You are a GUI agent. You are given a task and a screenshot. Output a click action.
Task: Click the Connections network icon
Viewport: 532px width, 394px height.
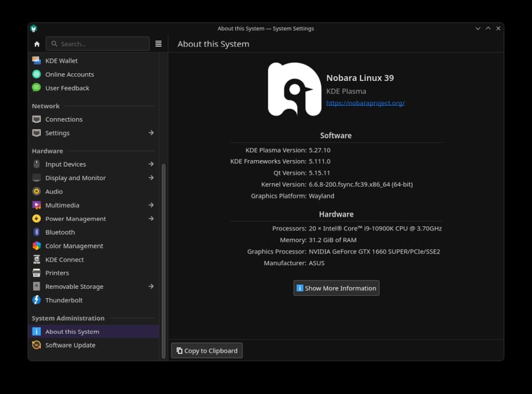pyautogui.click(x=37, y=119)
